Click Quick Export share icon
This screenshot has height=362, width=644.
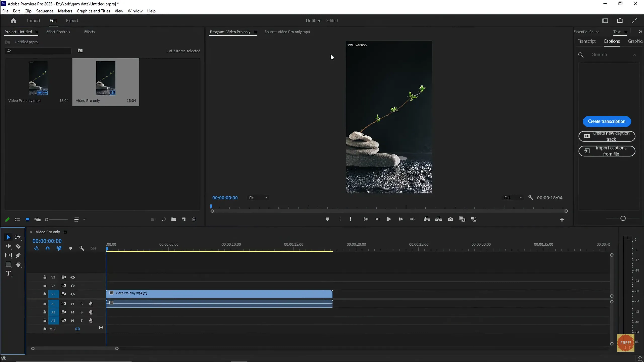pyautogui.click(x=620, y=21)
